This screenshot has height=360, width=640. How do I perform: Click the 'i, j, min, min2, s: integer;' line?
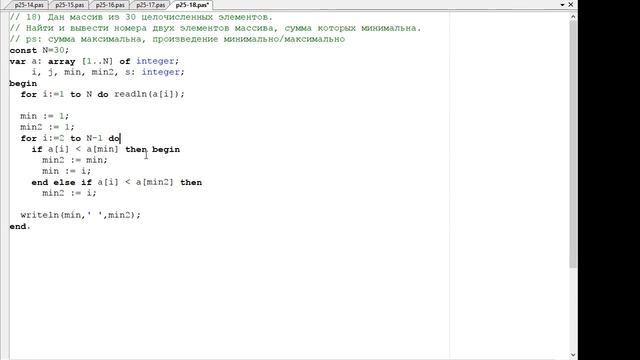(x=108, y=72)
